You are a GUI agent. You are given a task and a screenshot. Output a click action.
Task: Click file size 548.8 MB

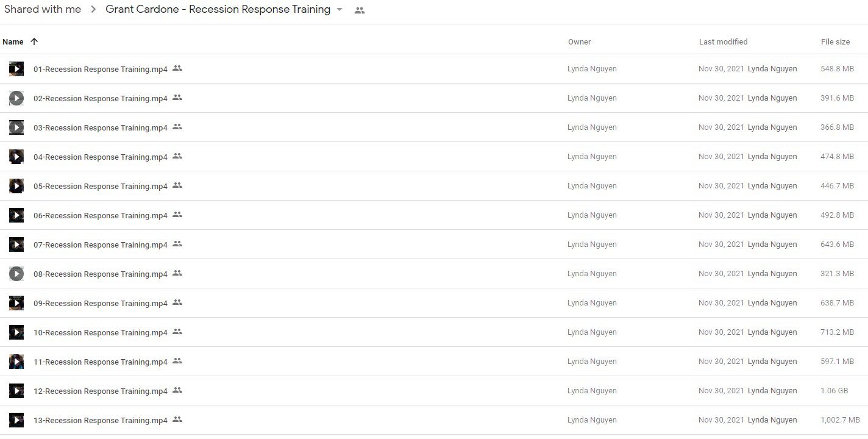(x=838, y=69)
